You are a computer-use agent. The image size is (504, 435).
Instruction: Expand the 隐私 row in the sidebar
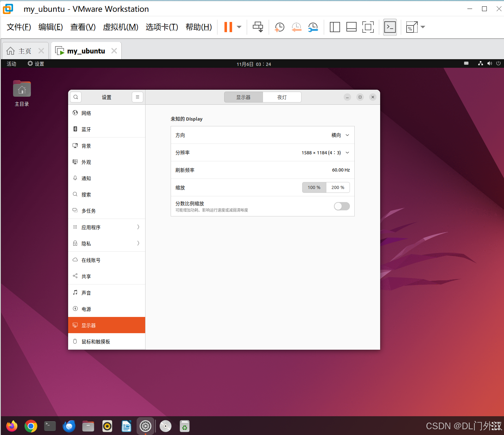pos(107,243)
